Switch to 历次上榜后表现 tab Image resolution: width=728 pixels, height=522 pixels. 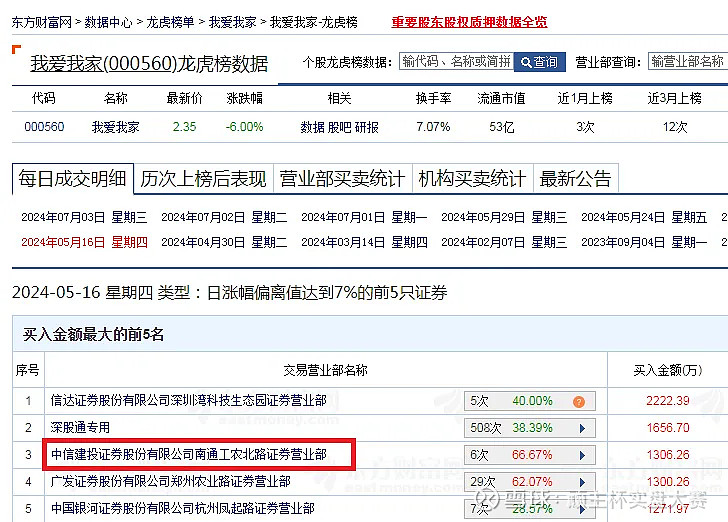click(x=203, y=179)
